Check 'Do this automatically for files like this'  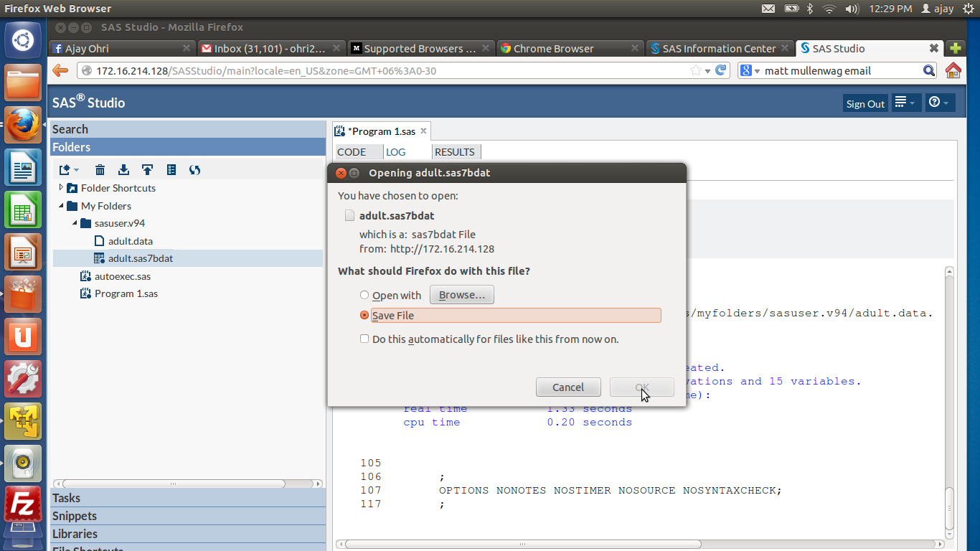[364, 339]
